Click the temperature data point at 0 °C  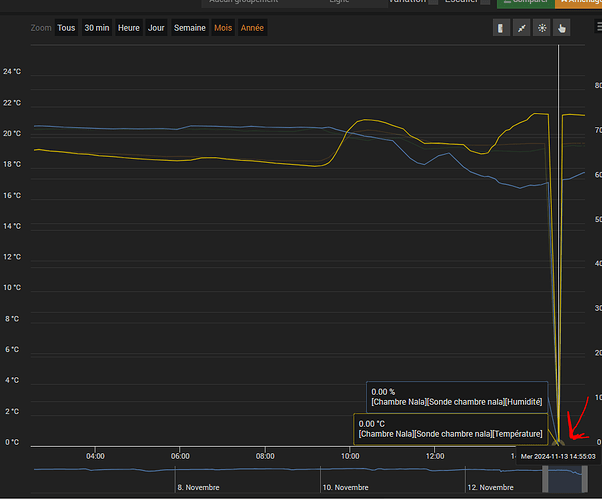point(559,443)
